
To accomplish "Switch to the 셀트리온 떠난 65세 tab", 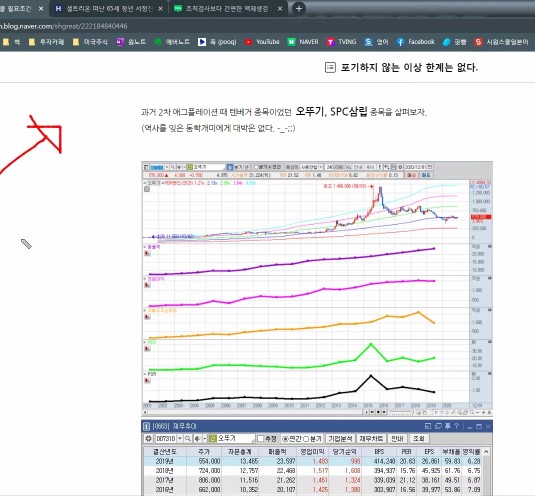I will (x=108, y=9).
